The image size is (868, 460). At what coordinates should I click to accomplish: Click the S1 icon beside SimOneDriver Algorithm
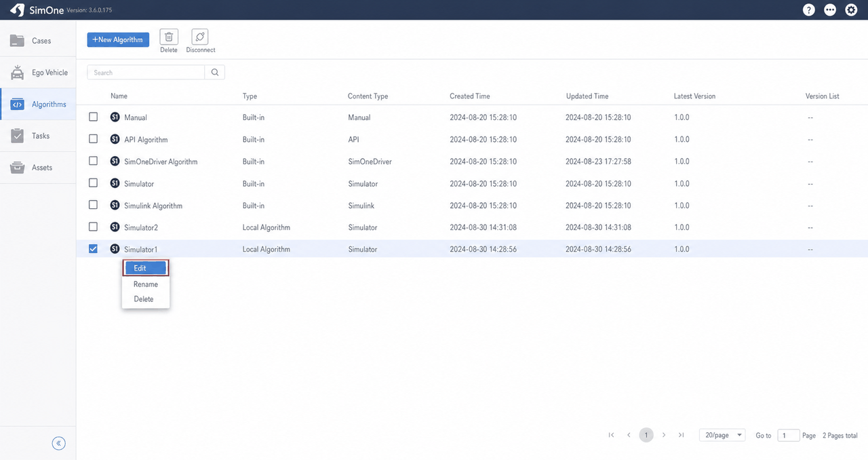(x=115, y=161)
